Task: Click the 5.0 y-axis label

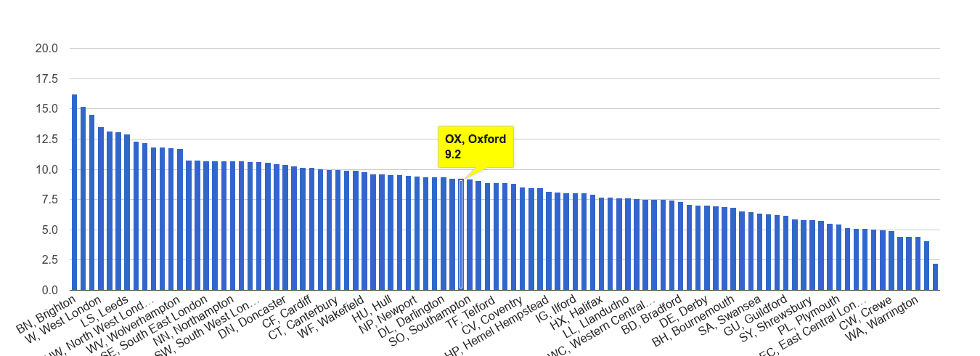Action: [49, 230]
